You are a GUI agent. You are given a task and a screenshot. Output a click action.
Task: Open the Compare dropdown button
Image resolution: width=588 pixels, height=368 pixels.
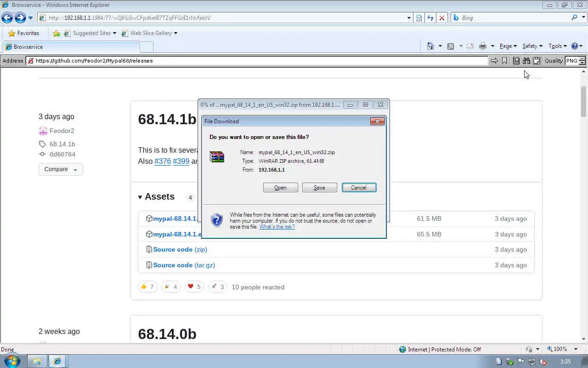(x=61, y=169)
